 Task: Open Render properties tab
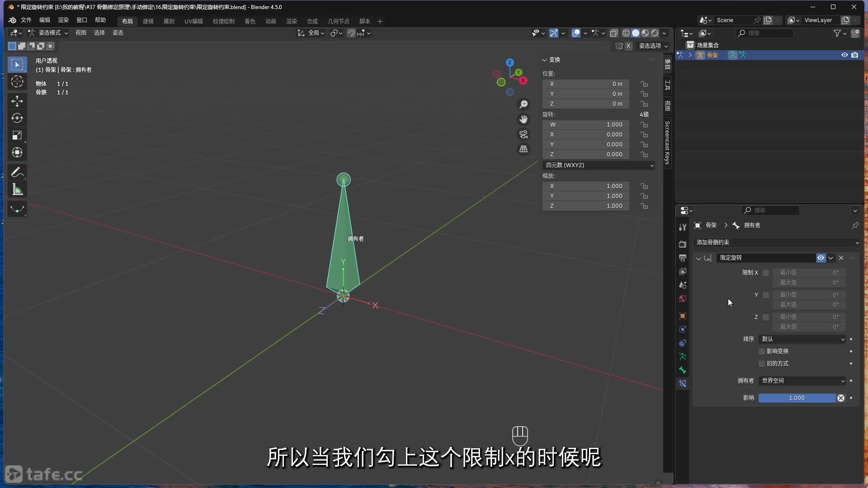coord(683,244)
